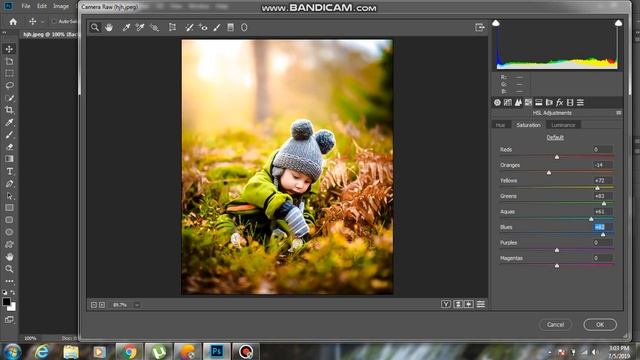The height and width of the screenshot is (360, 640).
Task: Switch to the Hue tab
Action: pos(500,125)
